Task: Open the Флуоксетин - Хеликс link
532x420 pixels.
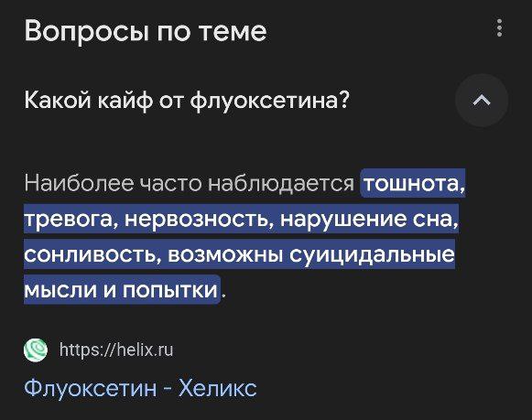Action: point(140,387)
